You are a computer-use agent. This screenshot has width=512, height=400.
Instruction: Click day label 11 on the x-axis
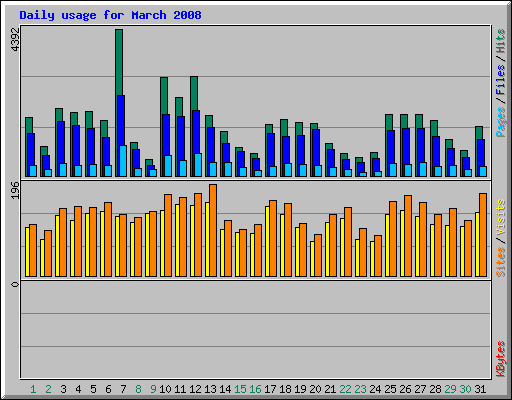click(180, 389)
